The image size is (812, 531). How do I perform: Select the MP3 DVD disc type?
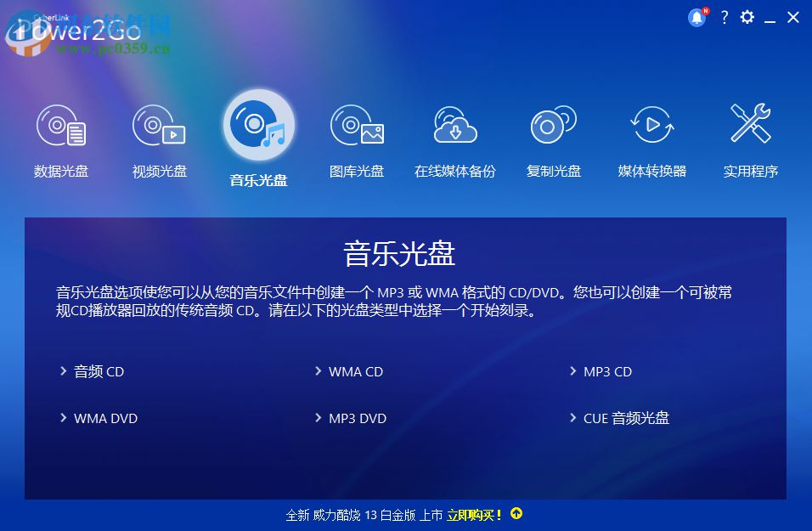358,418
